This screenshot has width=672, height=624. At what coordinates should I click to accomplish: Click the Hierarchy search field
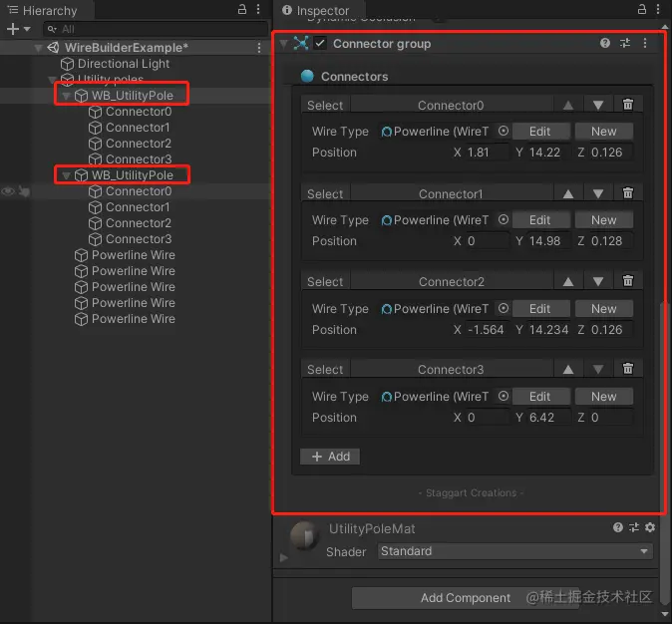click(x=156, y=29)
